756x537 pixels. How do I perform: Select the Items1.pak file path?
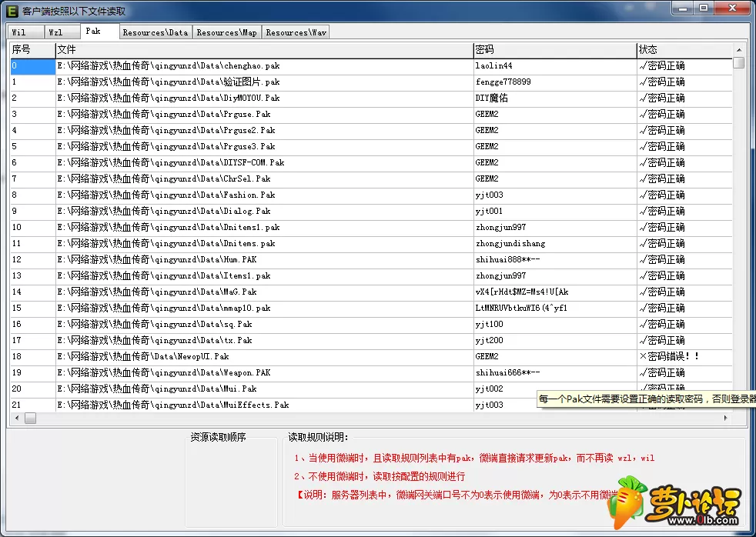[164, 276]
